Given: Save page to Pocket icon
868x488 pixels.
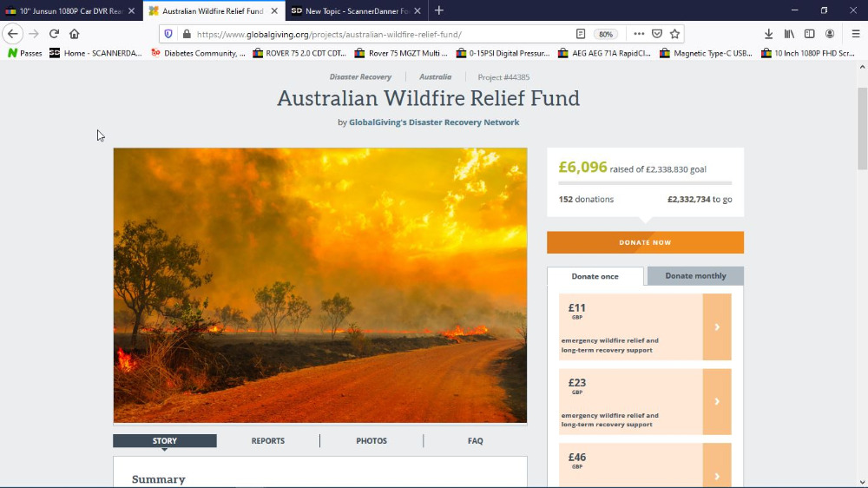Looking at the screenshot, I should point(657,34).
